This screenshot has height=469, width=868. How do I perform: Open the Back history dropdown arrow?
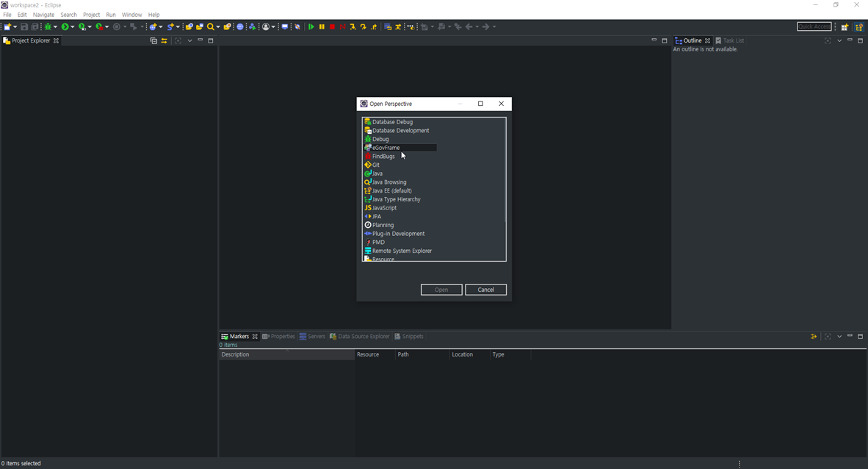tap(477, 26)
